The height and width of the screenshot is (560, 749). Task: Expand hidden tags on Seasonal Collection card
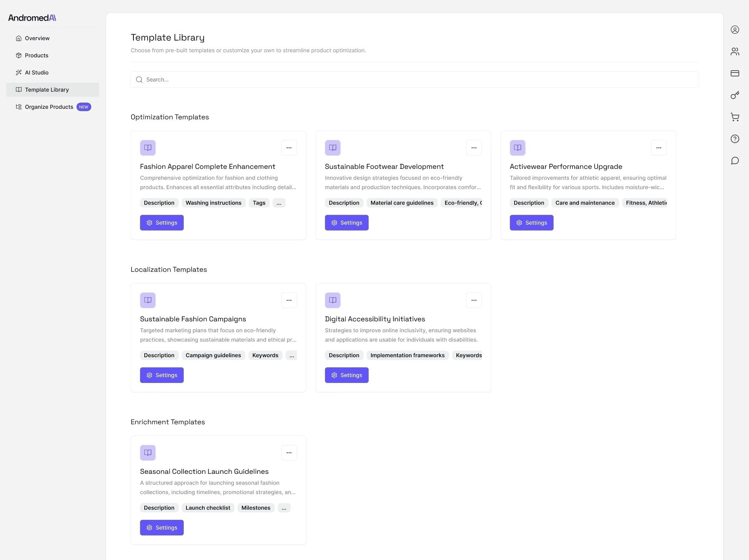coord(284,508)
